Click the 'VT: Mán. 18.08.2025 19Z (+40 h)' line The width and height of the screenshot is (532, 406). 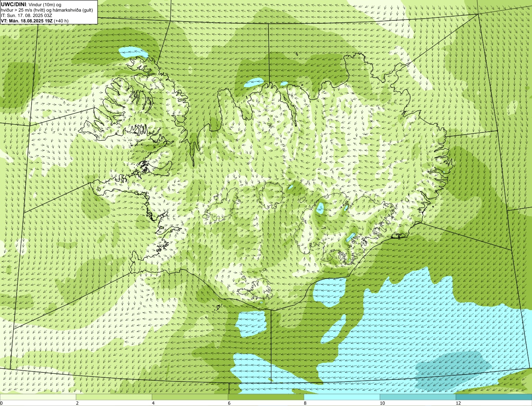click(34, 21)
